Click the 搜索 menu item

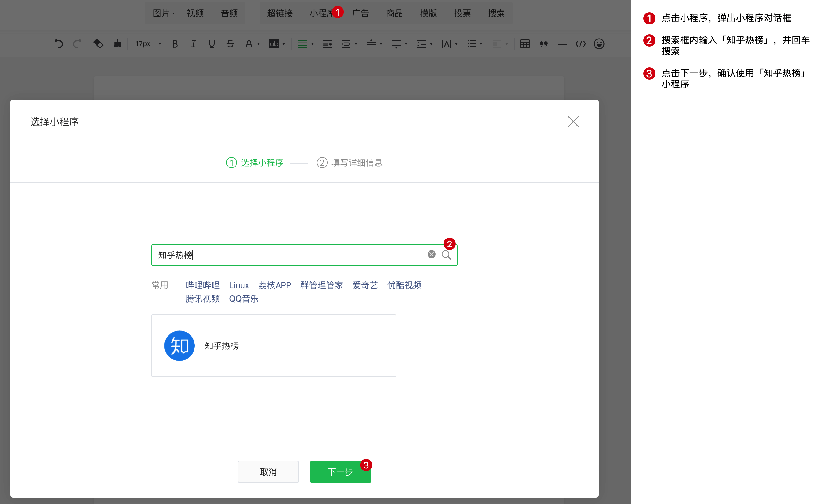(496, 13)
